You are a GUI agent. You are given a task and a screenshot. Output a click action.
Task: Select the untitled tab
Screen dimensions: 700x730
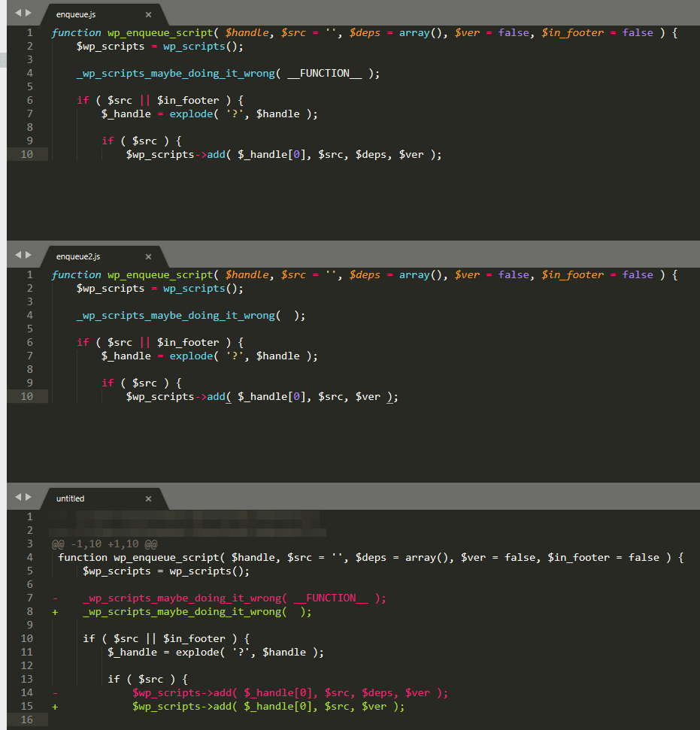pos(70,498)
